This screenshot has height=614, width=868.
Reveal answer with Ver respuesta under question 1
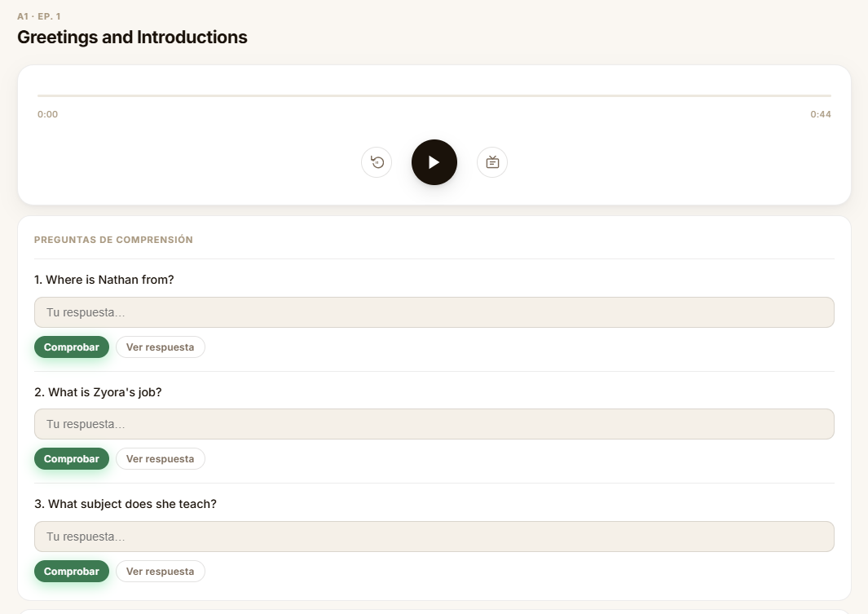(x=160, y=347)
